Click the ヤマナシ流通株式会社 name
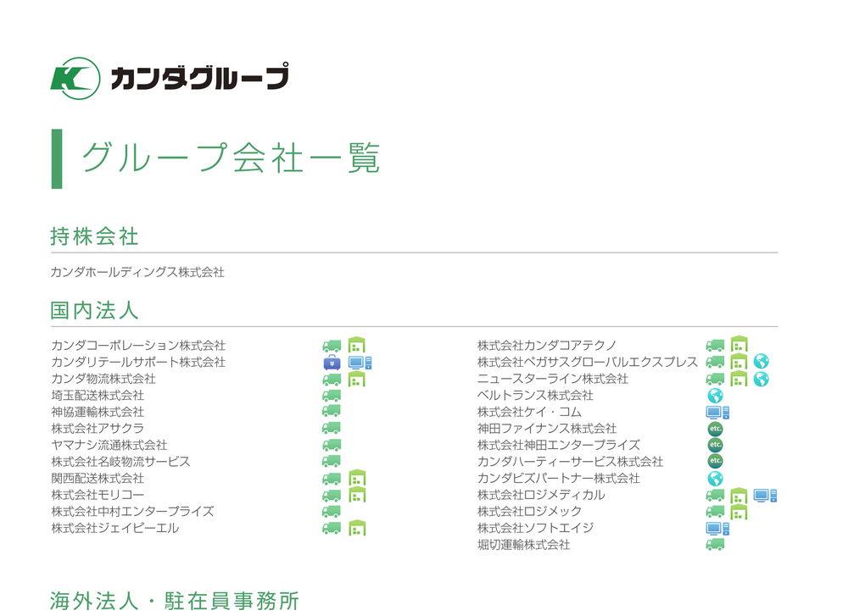This screenshot has width=848, height=616. (x=109, y=445)
